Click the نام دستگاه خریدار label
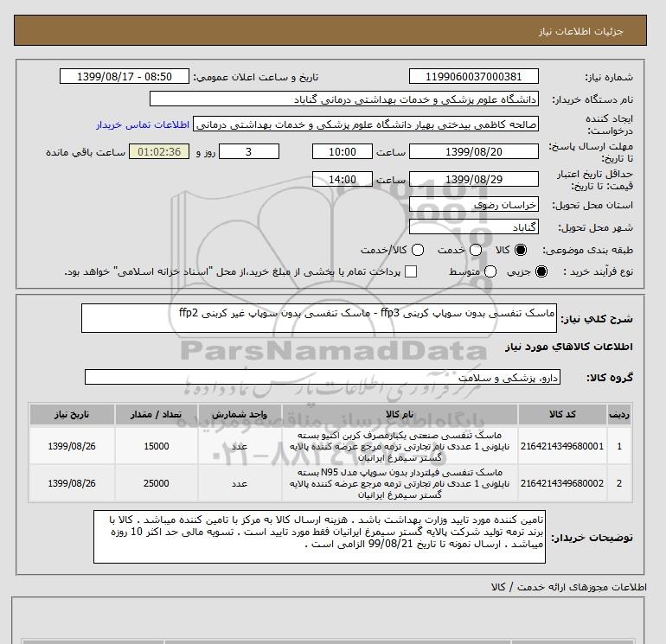Image resolution: width=666 pixels, height=644 pixels. tap(592, 99)
